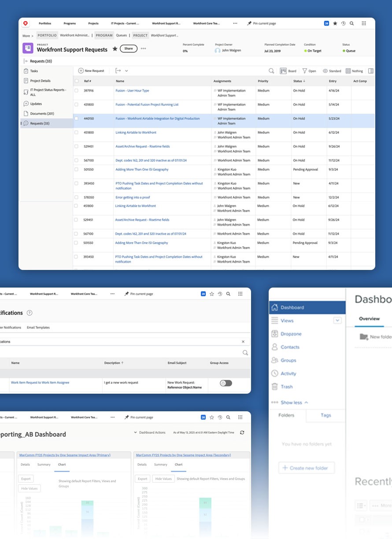Favorite Workfront Support Requests via title star
Image resolution: width=392 pixels, height=539 pixels.
[115, 49]
